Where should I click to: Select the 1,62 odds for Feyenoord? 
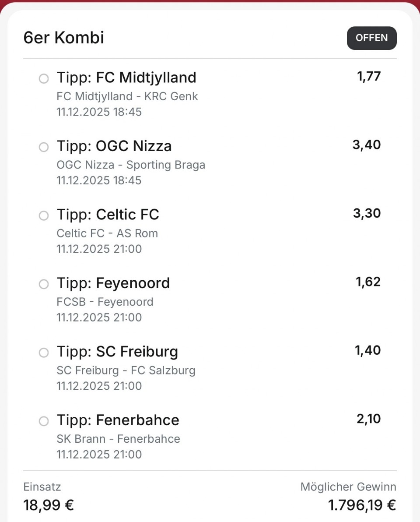click(368, 282)
